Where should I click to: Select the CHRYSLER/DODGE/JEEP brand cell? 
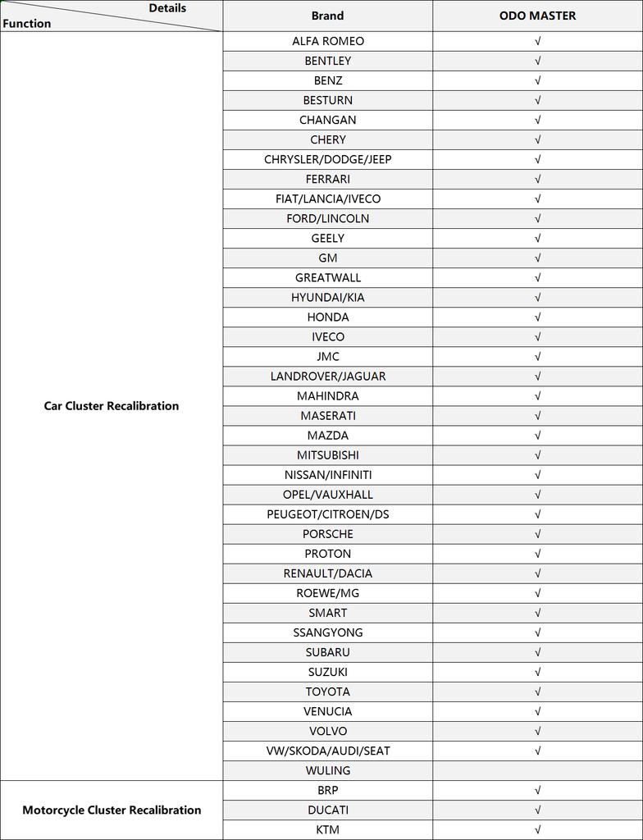click(x=328, y=159)
